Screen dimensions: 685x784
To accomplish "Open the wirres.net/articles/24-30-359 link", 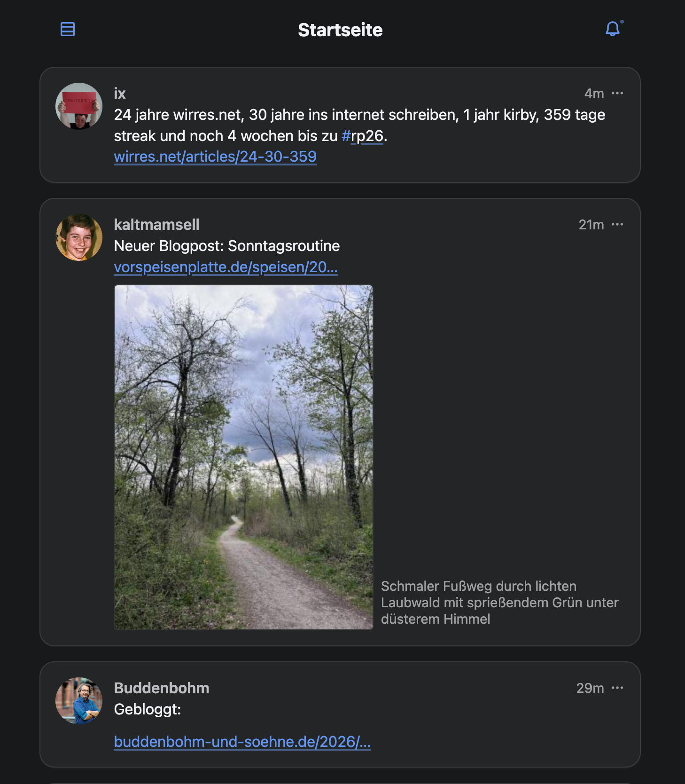I will (215, 157).
